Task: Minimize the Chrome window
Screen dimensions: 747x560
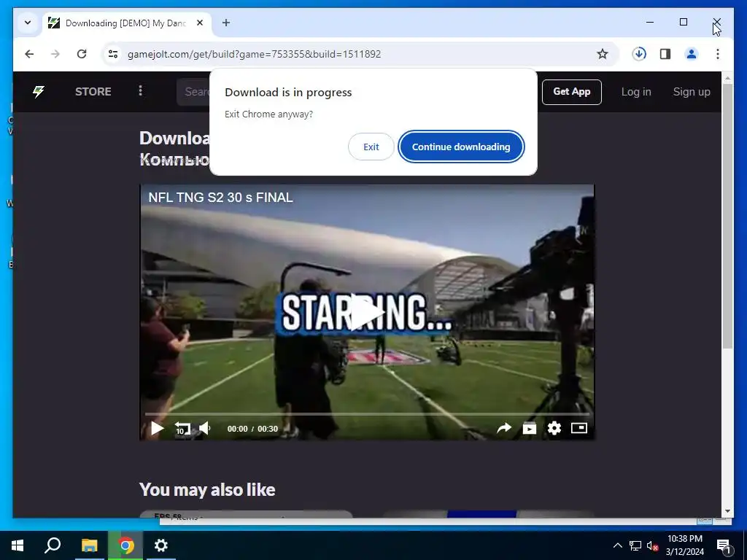Action: 650,22
